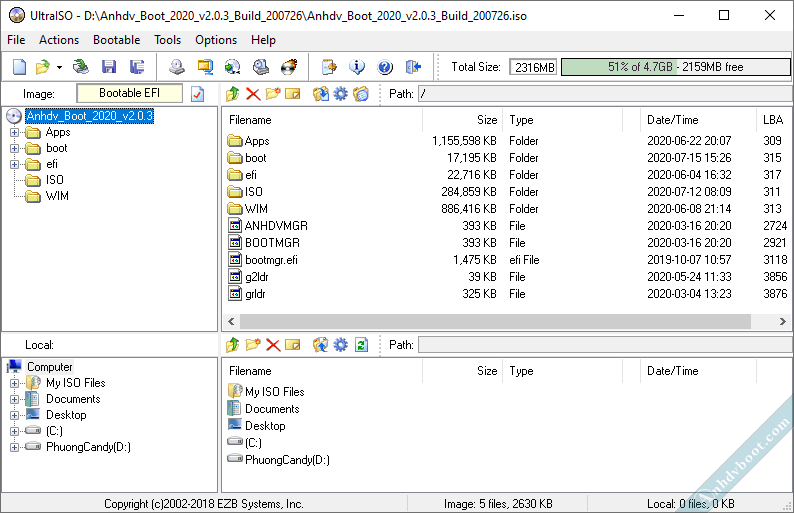Expand the boot folder in image tree

click(14, 148)
